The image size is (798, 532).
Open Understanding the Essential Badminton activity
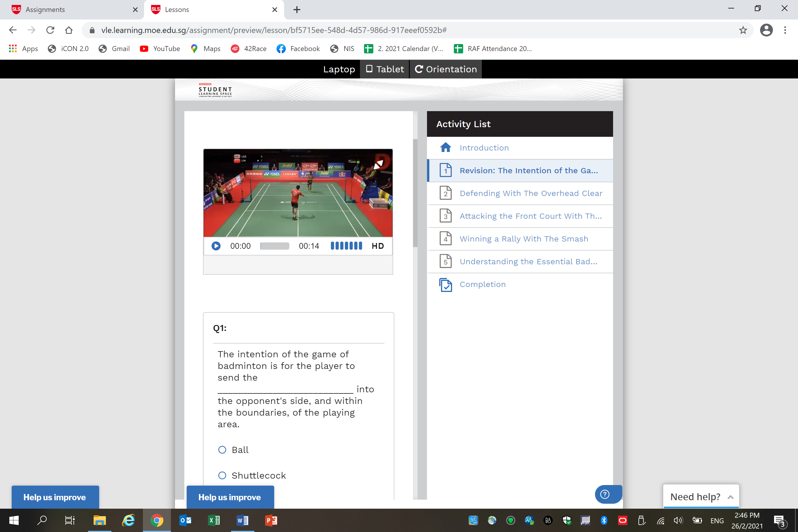pyautogui.click(x=520, y=262)
